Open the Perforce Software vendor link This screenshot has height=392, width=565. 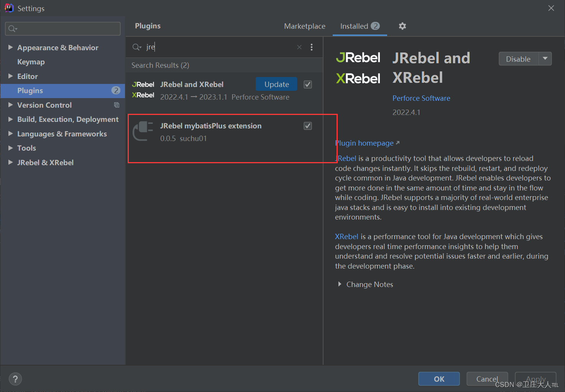421,98
